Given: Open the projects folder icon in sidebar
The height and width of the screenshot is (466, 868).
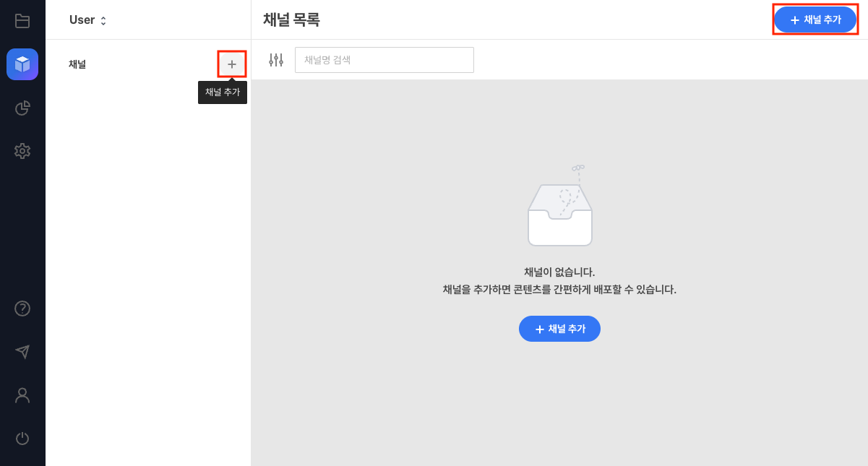Looking at the screenshot, I should coord(22,21).
